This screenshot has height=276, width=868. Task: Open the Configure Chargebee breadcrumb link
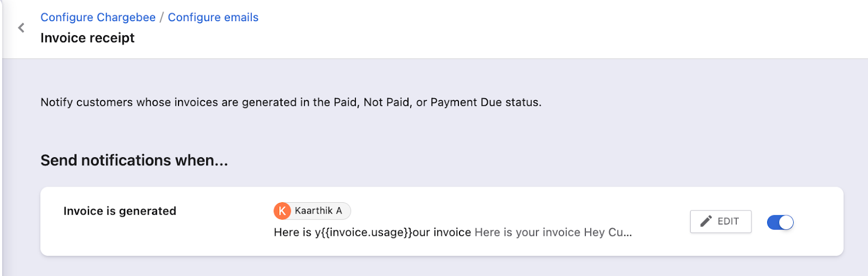click(x=98, y=17)
